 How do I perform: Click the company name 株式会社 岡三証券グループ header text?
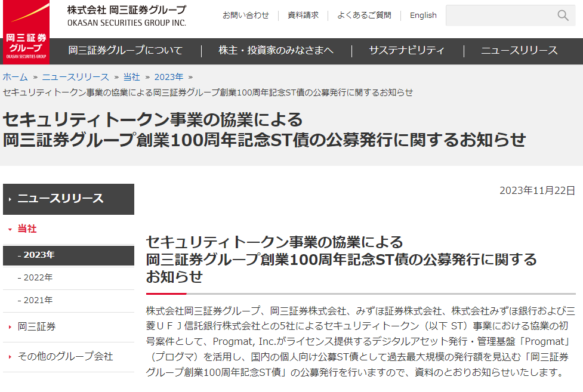pyautogui.click(x=127, y=10)
